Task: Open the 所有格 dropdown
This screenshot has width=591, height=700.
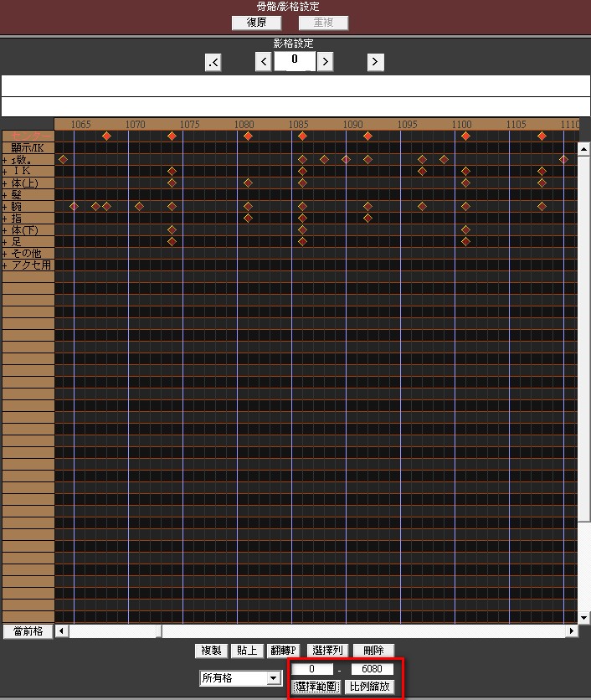Action: tap(273, 678)
